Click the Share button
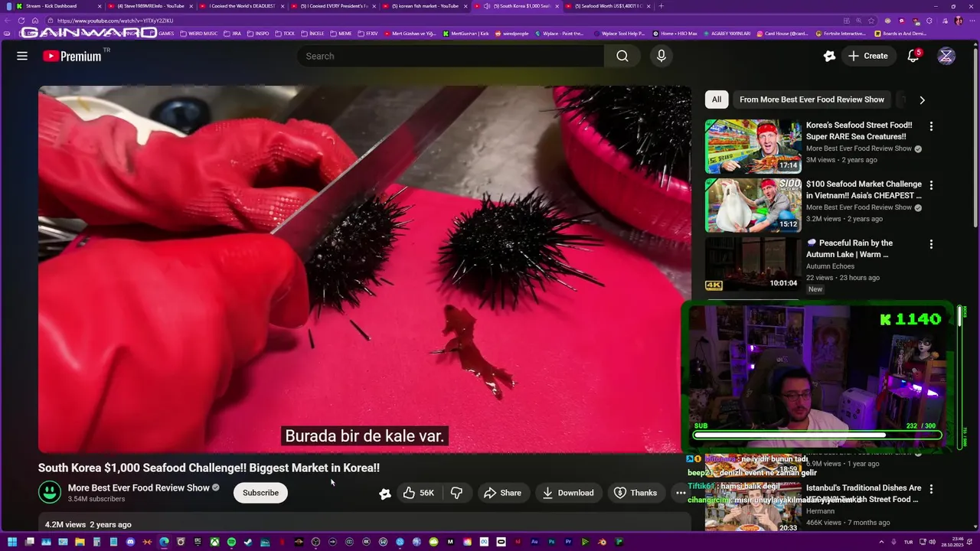The height and width of the screenshot is (551, 980). click(x=502, y=493)
